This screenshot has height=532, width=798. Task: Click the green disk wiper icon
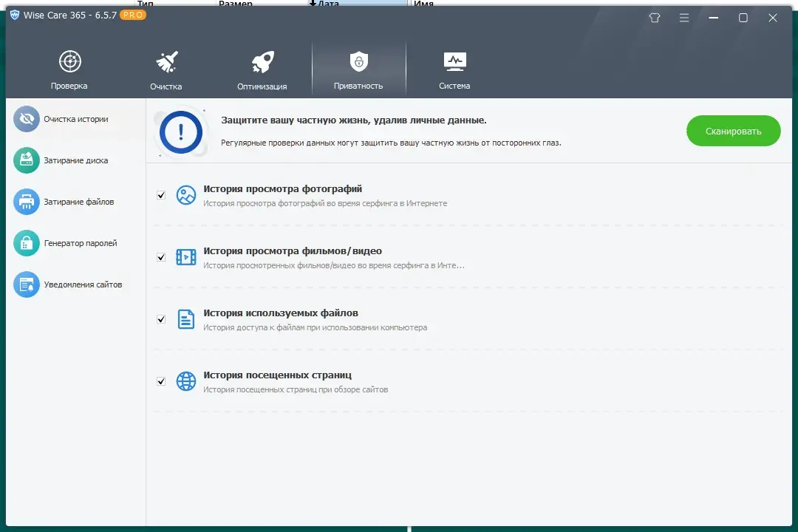27,160
